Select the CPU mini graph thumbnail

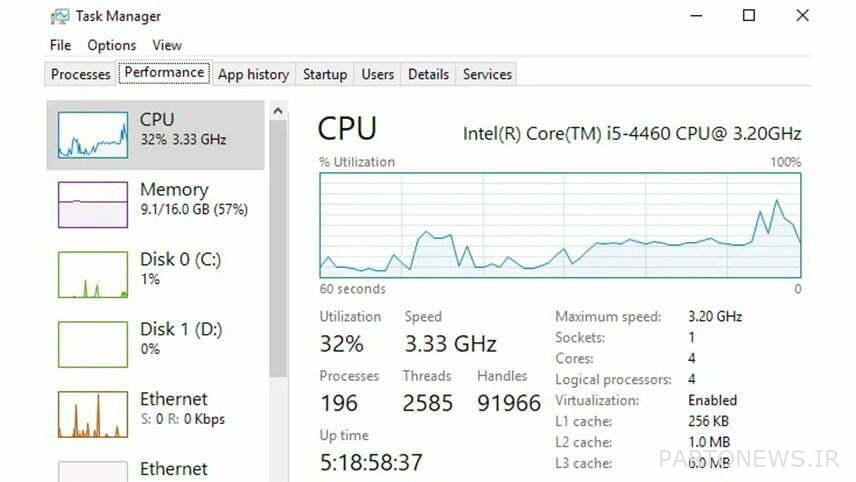93,135
